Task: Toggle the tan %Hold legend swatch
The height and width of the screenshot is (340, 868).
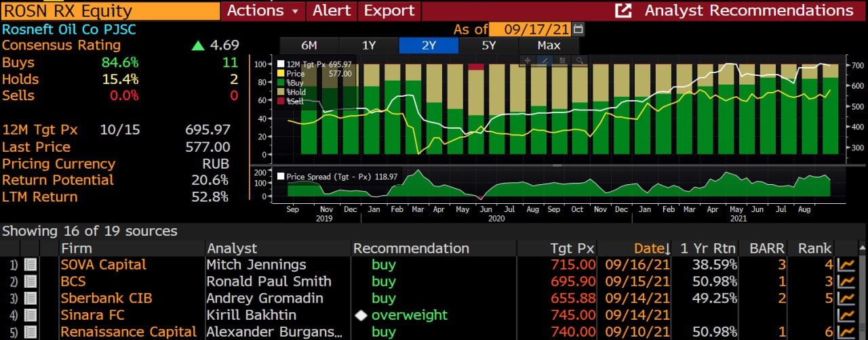Action: point(281,91)
